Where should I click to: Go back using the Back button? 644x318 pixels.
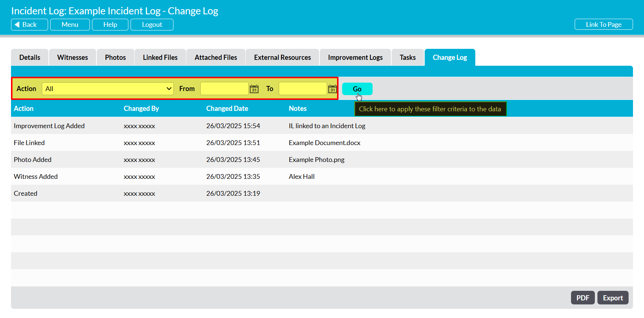point(29,25)
